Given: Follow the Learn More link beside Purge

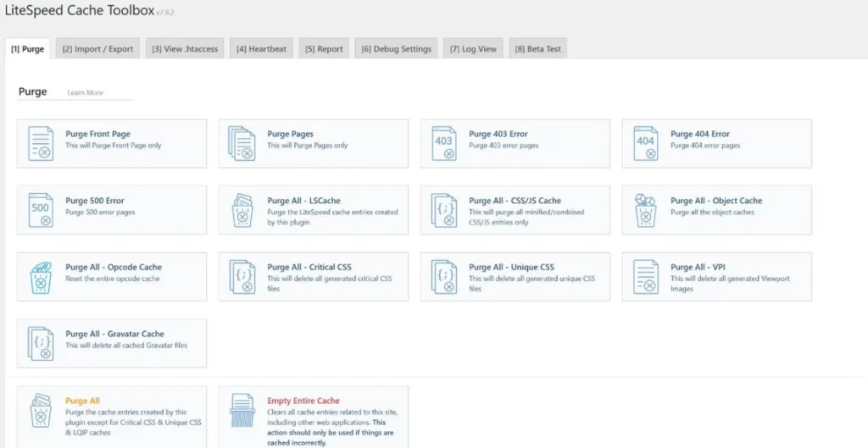Looking at the screenshot, I should [86, 93].
